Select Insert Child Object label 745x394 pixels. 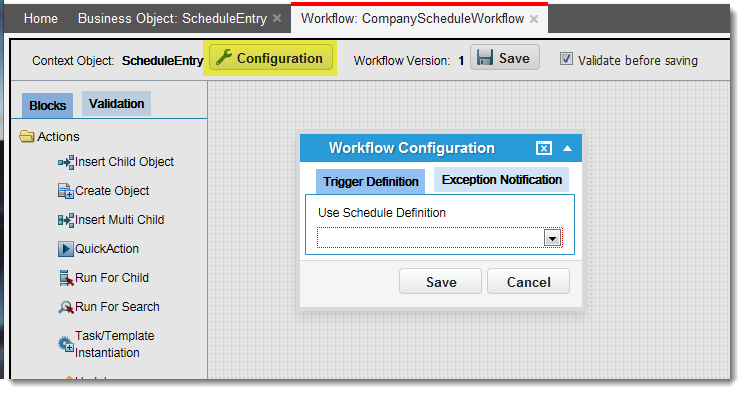coord(124,162)
